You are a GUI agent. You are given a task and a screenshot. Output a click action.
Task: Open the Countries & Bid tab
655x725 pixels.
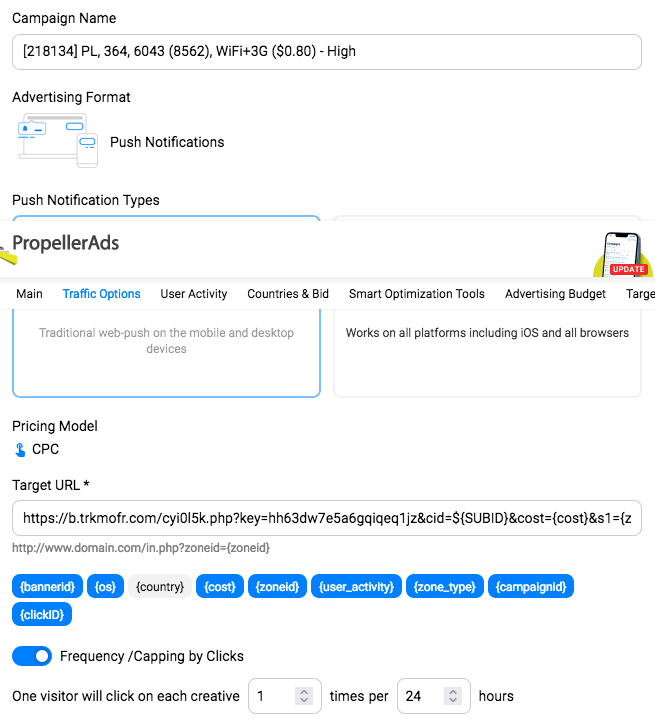click(288, 294)
